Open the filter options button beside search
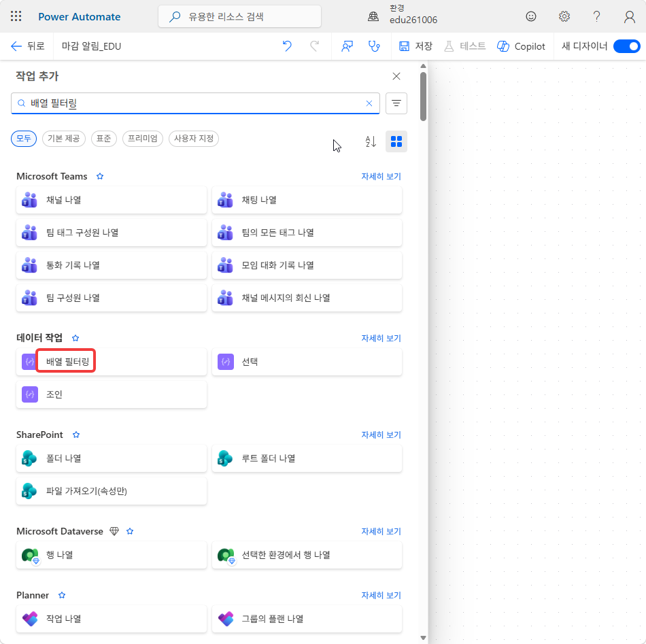 point(396,103)
